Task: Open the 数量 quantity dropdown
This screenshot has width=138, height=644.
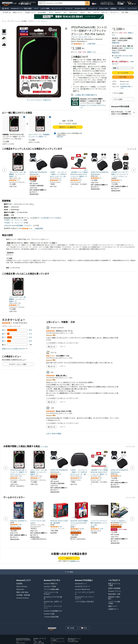Action: [x=123, y=68]
